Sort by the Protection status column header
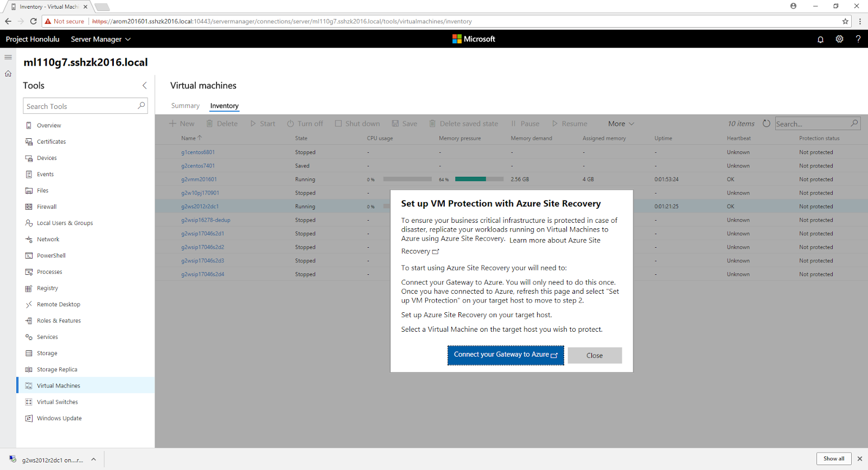The width and height of the screenshot is (868, 470). point(819,138)
